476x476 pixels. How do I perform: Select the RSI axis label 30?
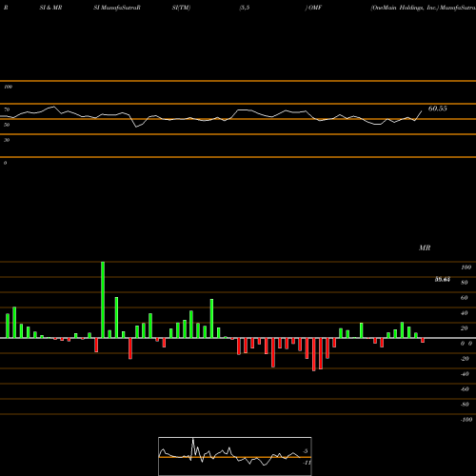pyautogui.click(x=7, y=140)
